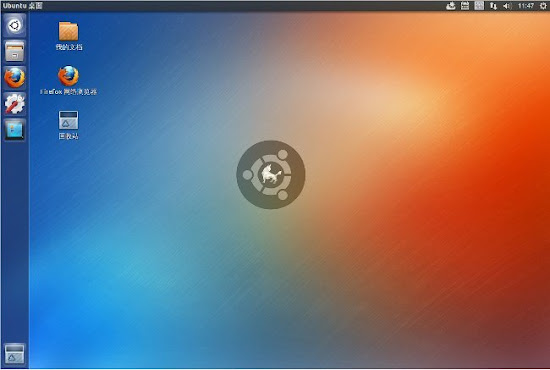This screenshot has height=370, width=550.
Task: Click the Ubuntu 桌面 title in the top panel
Action: click(22, 6)
